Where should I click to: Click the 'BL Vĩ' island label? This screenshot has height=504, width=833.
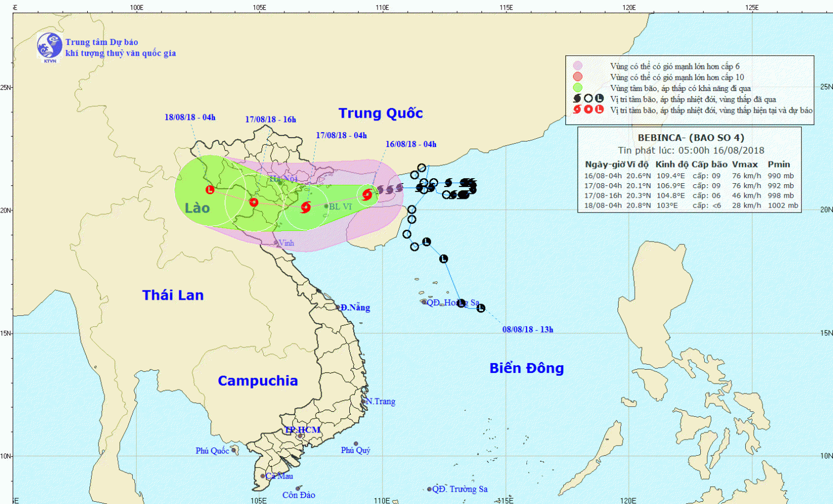click(x=340, y=206)
